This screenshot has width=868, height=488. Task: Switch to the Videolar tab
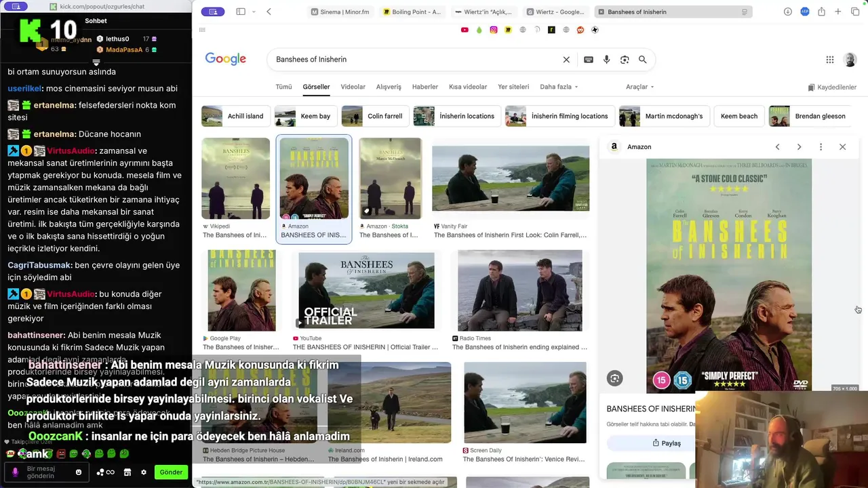(353, 87)
